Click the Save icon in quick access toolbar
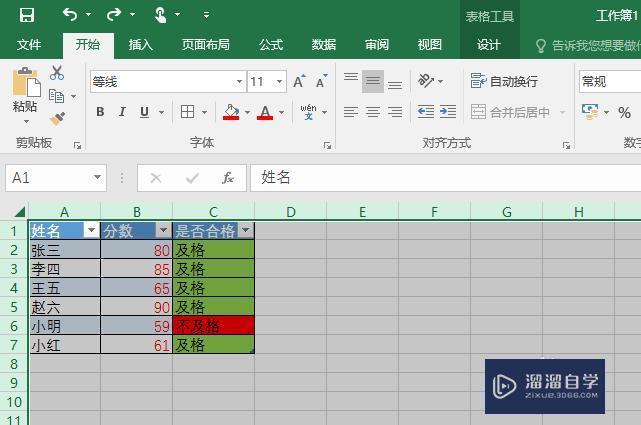This screenshot has width=641, height=425. click(x=27, y=15)
